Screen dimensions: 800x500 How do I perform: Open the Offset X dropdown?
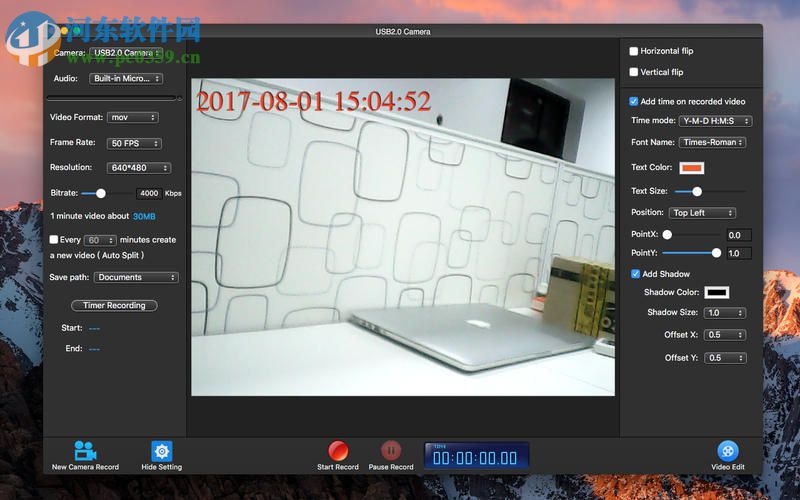click(x=724, y=335)
